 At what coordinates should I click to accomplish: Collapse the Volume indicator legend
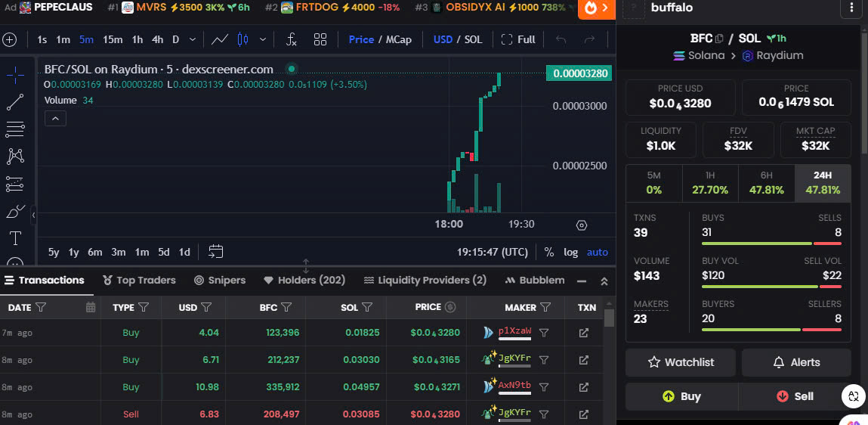(55, 118)
